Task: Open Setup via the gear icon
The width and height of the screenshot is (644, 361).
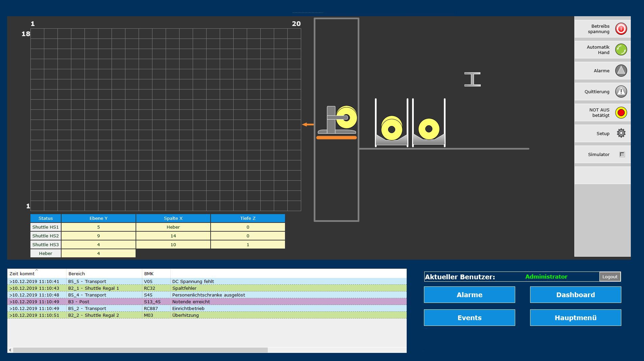Action: click(x=621, y=133)
